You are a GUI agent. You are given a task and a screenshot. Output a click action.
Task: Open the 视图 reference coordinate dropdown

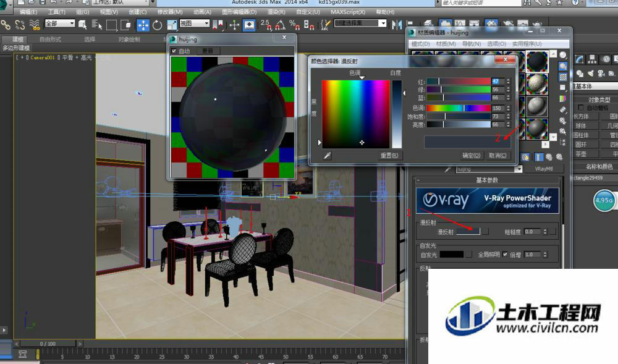194,23
